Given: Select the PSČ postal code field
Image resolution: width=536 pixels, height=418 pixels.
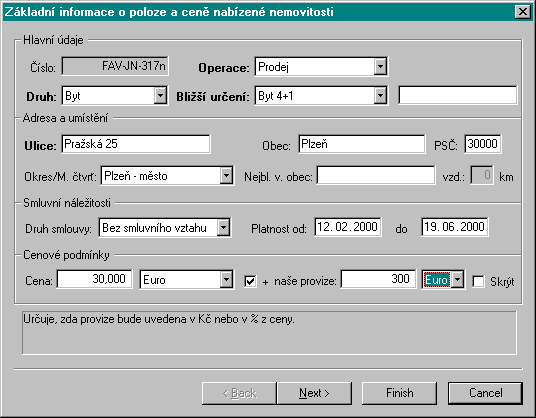Looking at the screenshot, I should pyautogui.click(x=483, y=144).
